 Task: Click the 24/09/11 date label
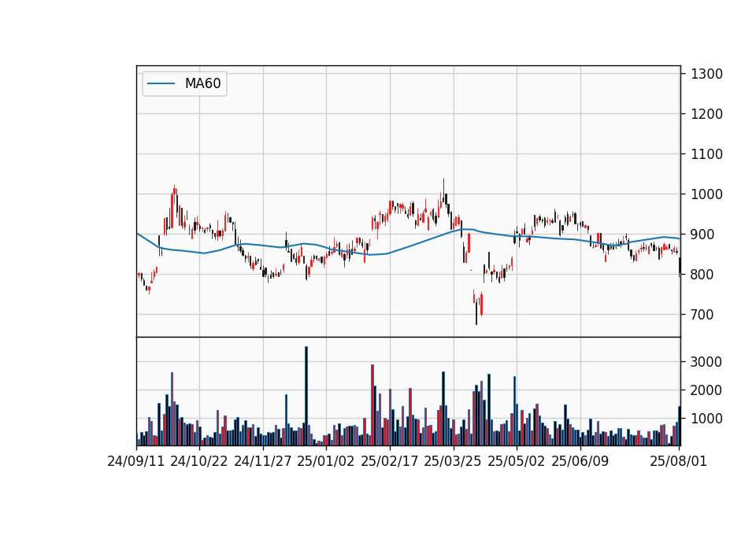pyautogui.click(x=136, y=461)
